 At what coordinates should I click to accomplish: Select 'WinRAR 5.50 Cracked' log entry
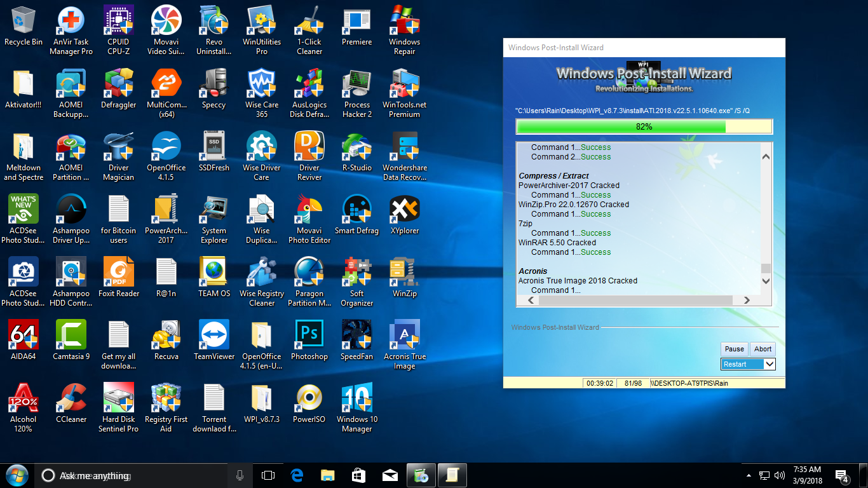tap(557, 243)
